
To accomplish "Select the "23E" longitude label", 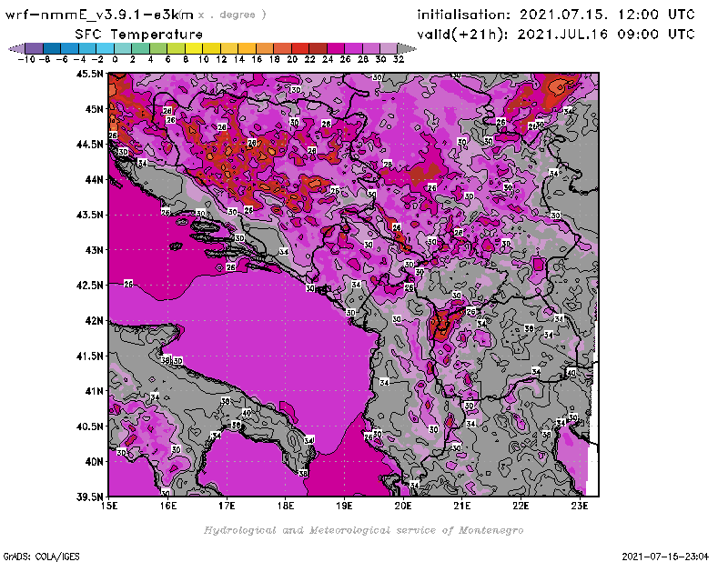I will (x=580, y=506).
